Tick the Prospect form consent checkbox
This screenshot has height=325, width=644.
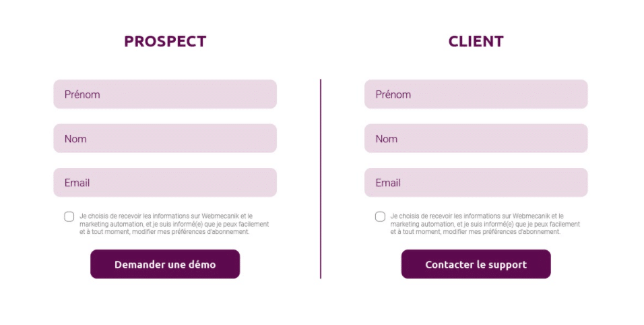pyautogui.click(x=69, y=216)
